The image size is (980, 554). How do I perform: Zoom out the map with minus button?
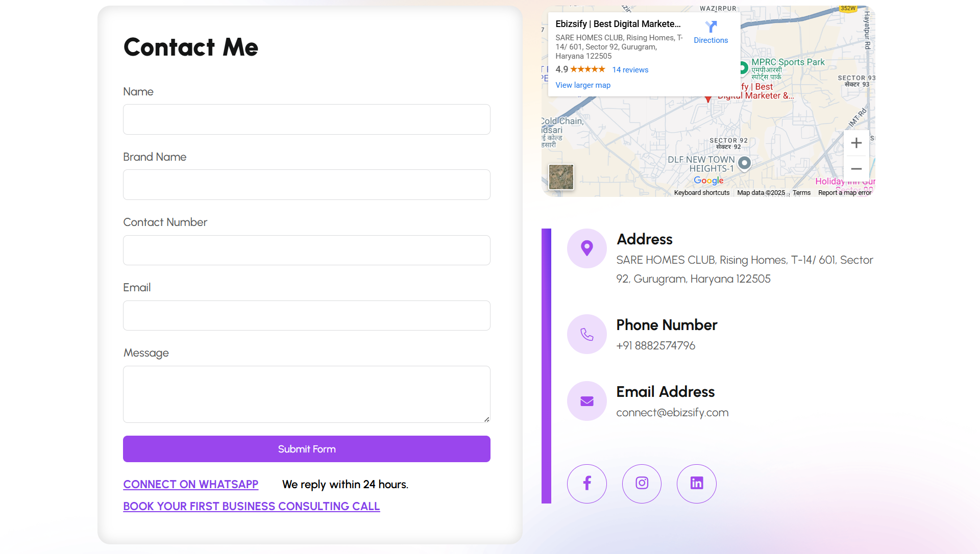pyautogui.click(x=856, y=169)
